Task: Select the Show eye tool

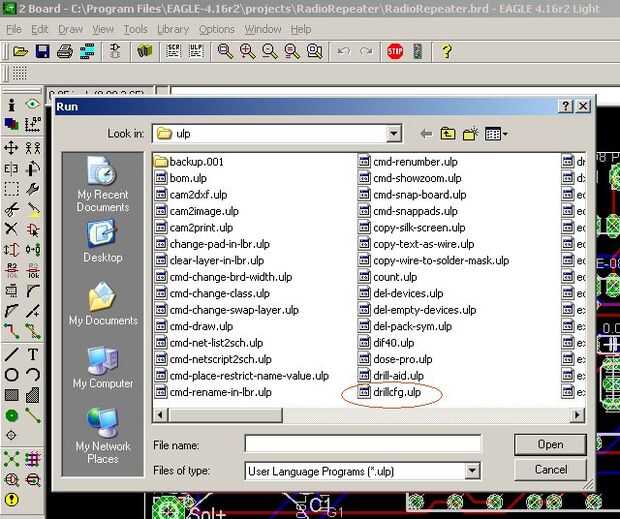Action: click(32, 104)
